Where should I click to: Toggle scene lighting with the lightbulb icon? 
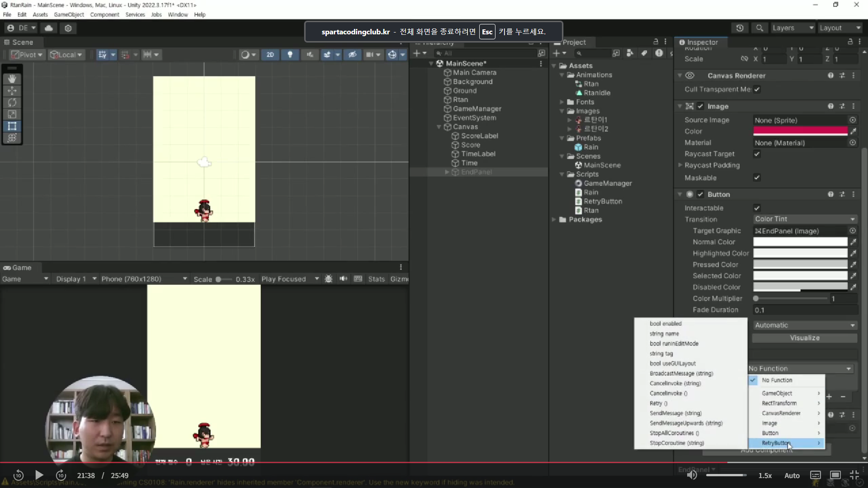point(290,55)
